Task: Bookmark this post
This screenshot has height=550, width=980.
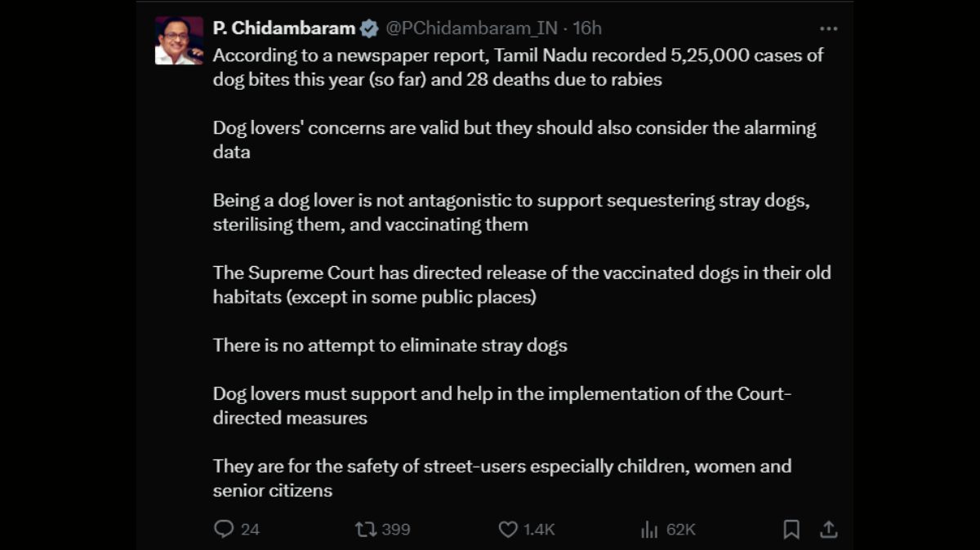Action: coord(791,530)
